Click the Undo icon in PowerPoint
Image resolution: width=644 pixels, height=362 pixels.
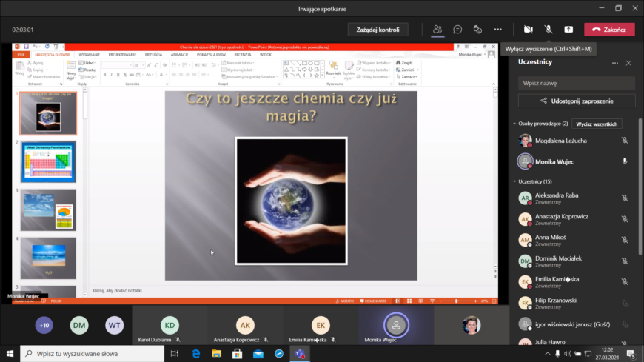(36, 47)
